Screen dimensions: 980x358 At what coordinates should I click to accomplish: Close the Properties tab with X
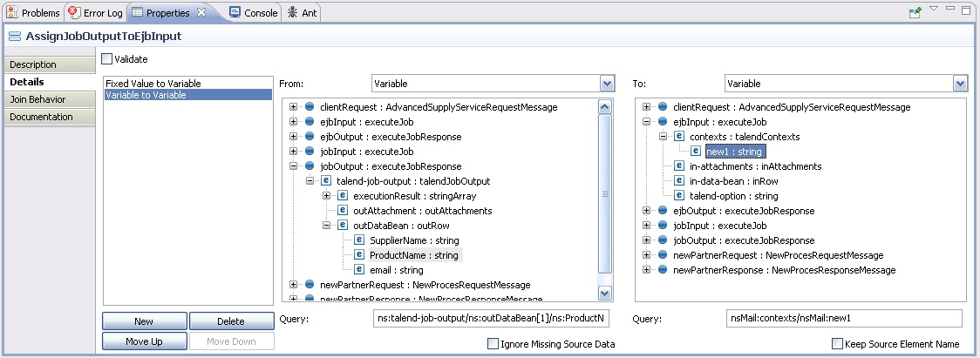coord(201,12)
